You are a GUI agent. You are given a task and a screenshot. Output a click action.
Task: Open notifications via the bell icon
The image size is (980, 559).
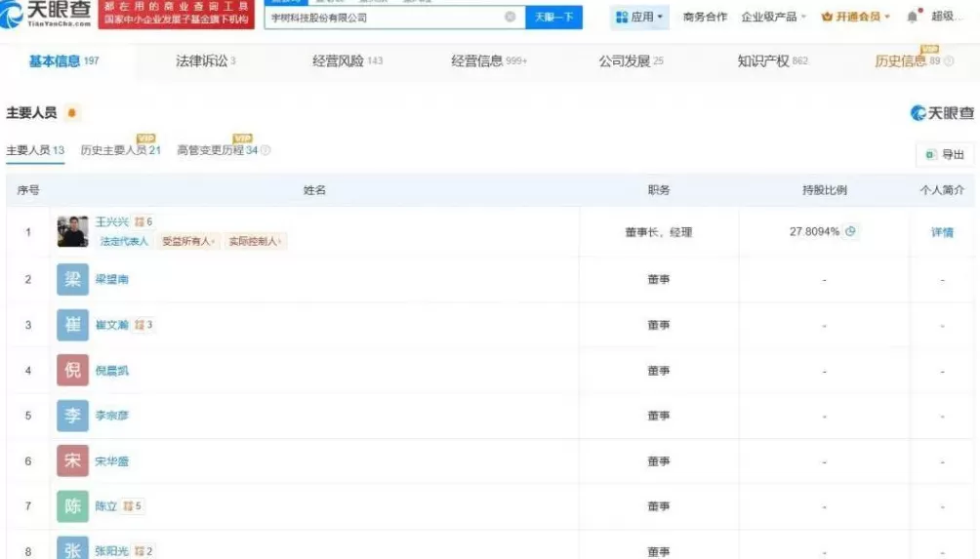click(x=913, y=17)
